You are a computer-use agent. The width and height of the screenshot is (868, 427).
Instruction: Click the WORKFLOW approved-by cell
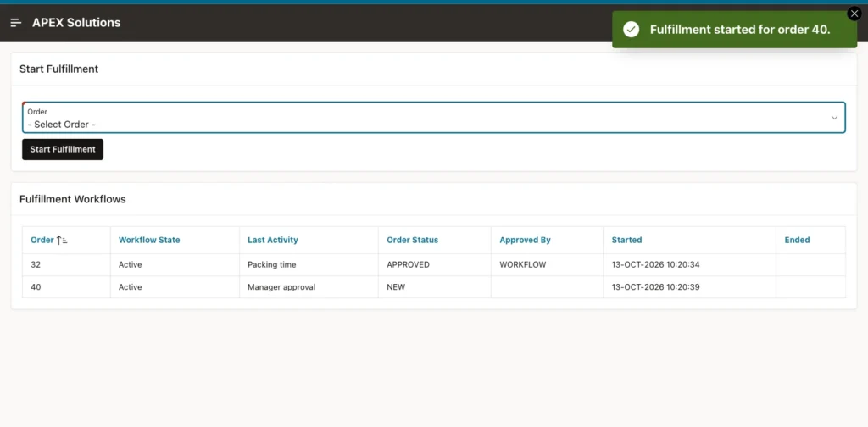547,265
